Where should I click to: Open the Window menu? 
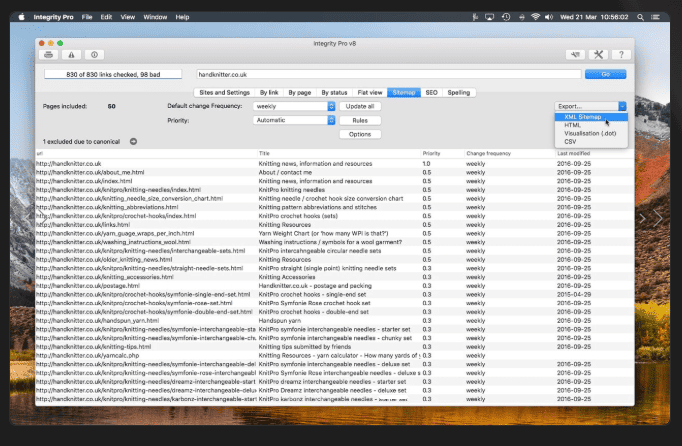(155, 17)
